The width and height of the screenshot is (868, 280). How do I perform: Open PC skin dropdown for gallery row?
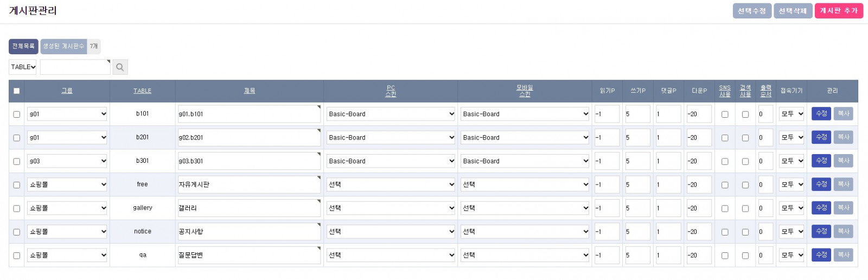click(x=391, y=208)
